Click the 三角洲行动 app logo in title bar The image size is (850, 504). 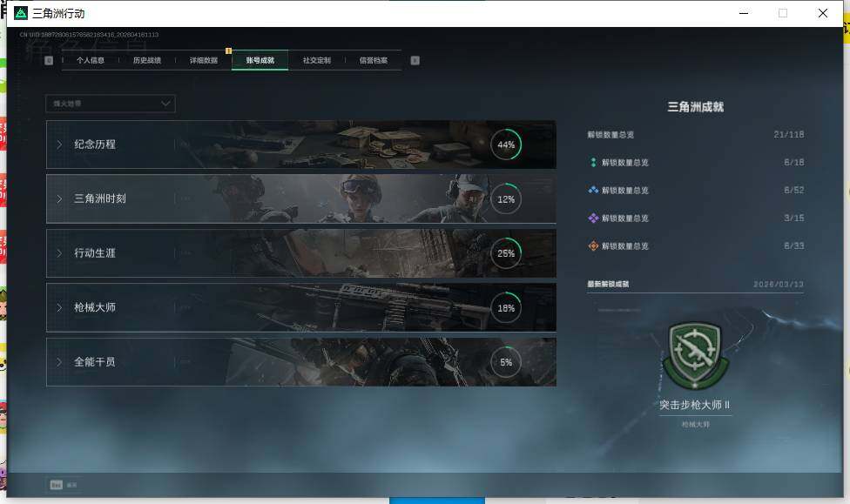pos(21,13)
